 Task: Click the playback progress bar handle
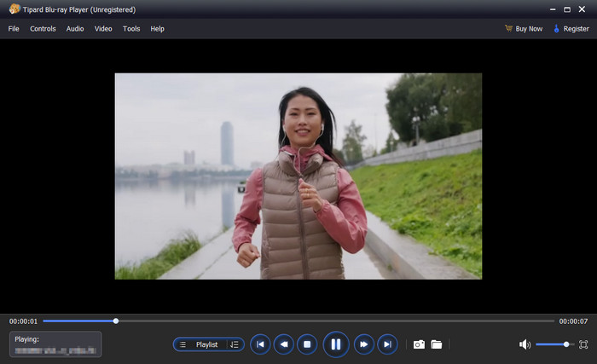coord(116,321)
